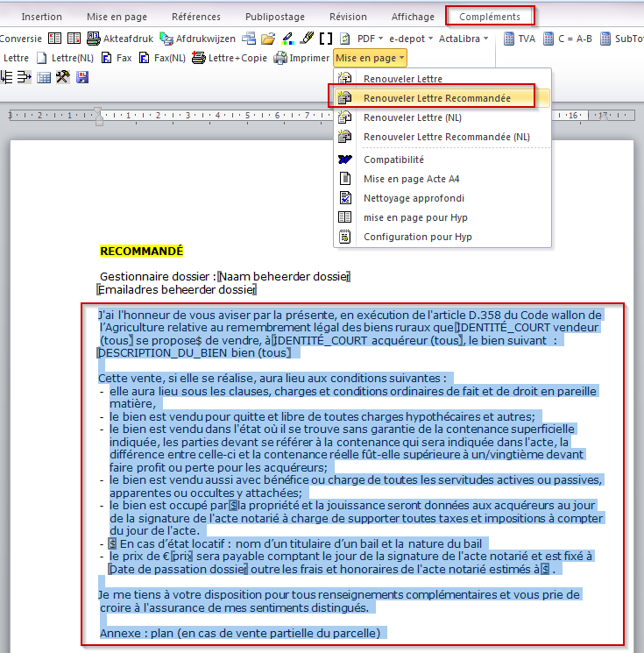Switch to the Révision tab
The width and height of the screenshot is (644, 653).
(x=348, y=17)
